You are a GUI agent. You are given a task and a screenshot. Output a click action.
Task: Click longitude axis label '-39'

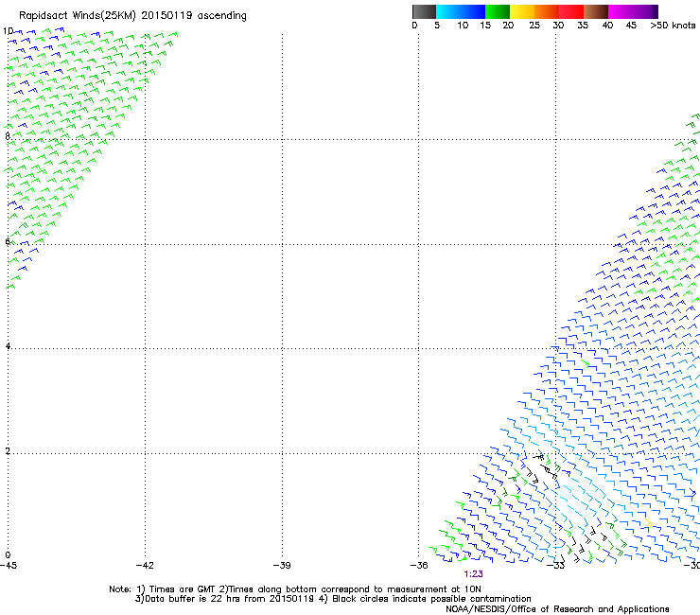click(x=282, y=566)
